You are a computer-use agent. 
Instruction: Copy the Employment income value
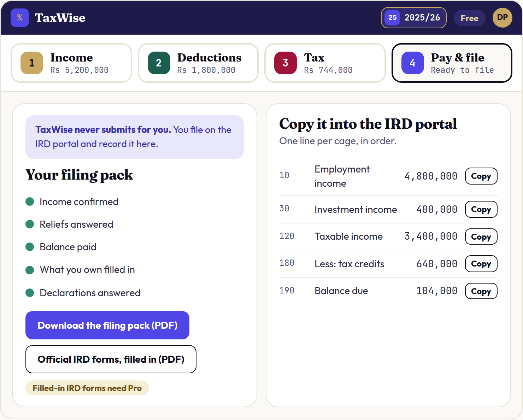point(481,176)
